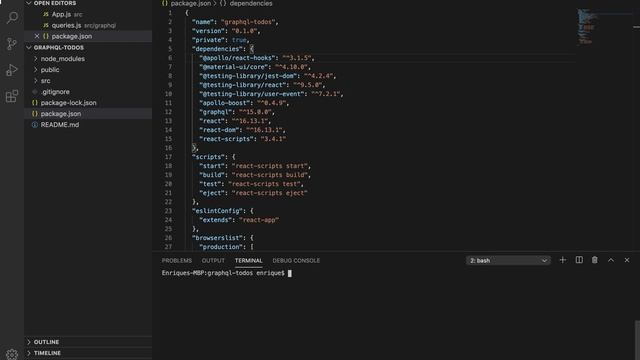
Task: Switch to the Problems tab
Action: 177,260
